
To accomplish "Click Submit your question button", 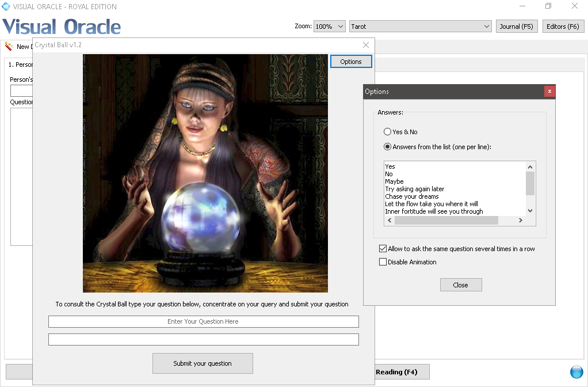I will (203, 363).
